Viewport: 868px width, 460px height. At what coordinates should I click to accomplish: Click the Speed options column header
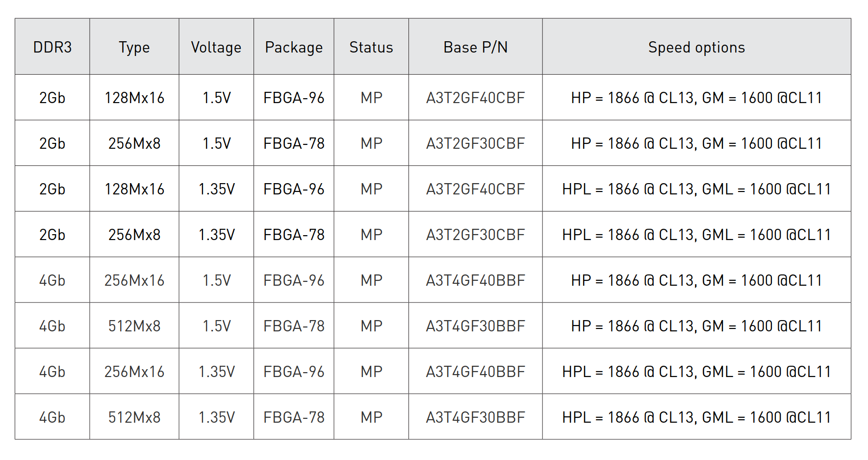(697, 47)
